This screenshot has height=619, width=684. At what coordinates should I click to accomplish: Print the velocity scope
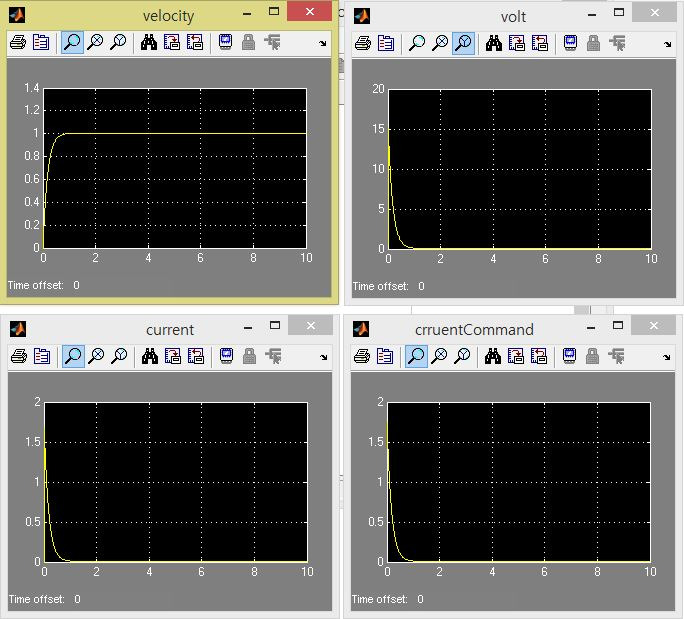point(18,42)
